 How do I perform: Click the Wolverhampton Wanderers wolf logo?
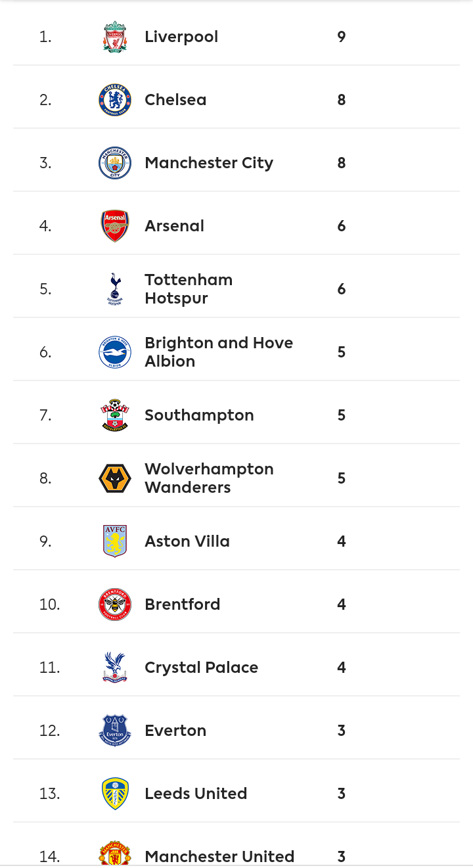115,478
